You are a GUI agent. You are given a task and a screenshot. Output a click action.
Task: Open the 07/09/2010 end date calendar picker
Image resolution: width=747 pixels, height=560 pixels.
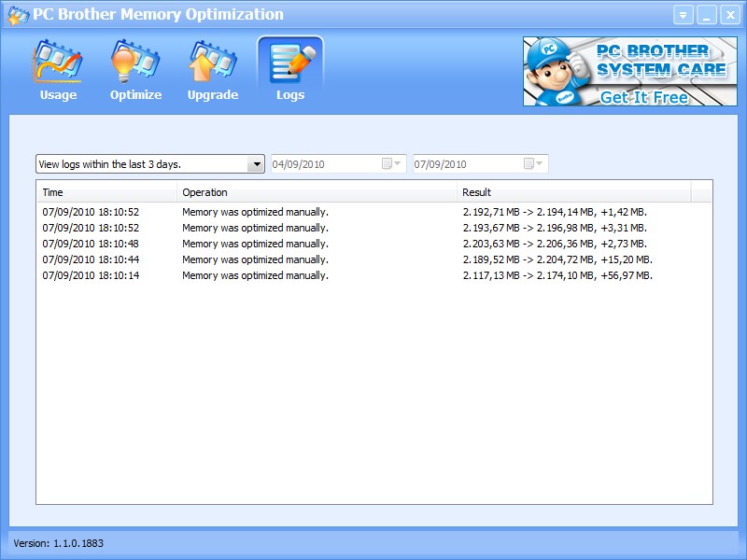click(533, 164)
